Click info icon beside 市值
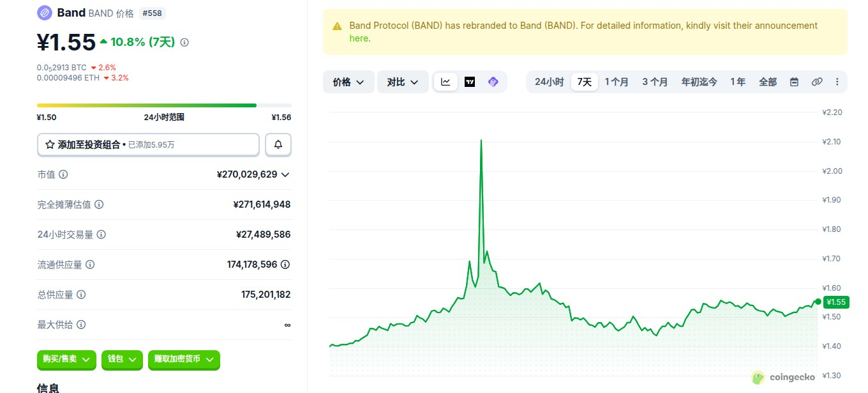 pos(63,174)
